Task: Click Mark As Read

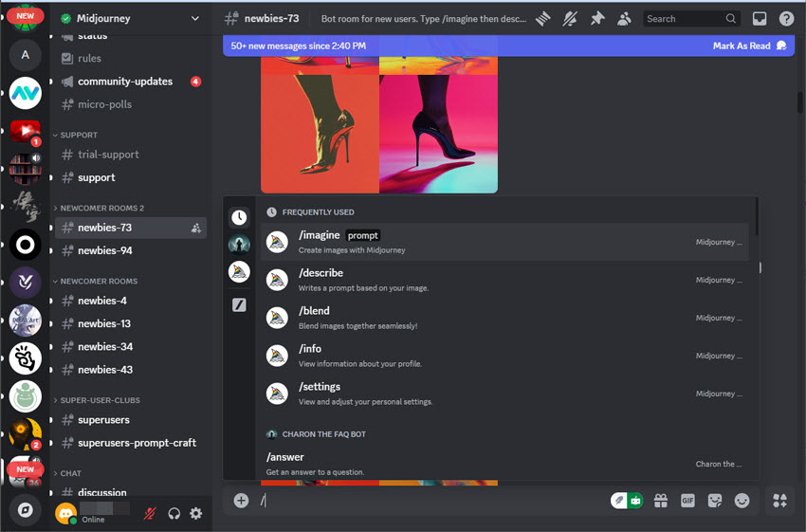Action: pos(749,46)
